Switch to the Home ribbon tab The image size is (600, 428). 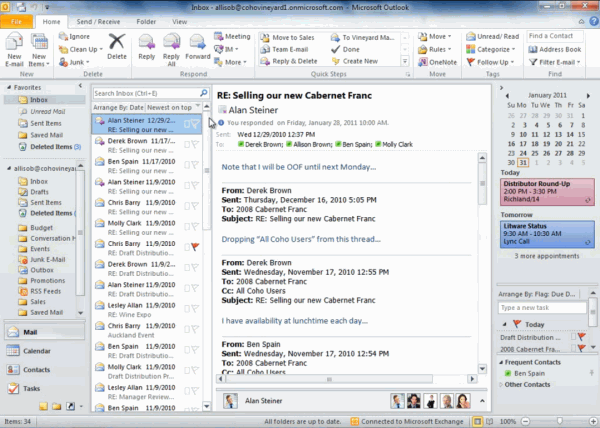(x=51, y=22)
